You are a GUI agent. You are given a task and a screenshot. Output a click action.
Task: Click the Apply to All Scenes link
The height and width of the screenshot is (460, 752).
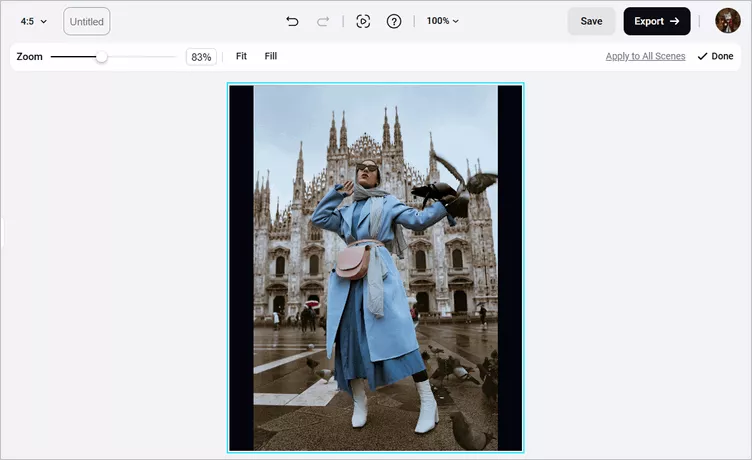coord(645,56)
